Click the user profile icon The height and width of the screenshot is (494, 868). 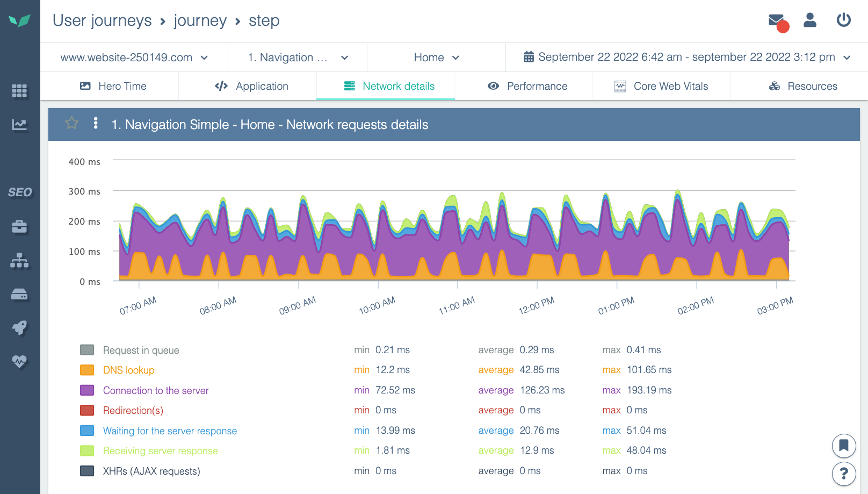click(x=809, y=20)
